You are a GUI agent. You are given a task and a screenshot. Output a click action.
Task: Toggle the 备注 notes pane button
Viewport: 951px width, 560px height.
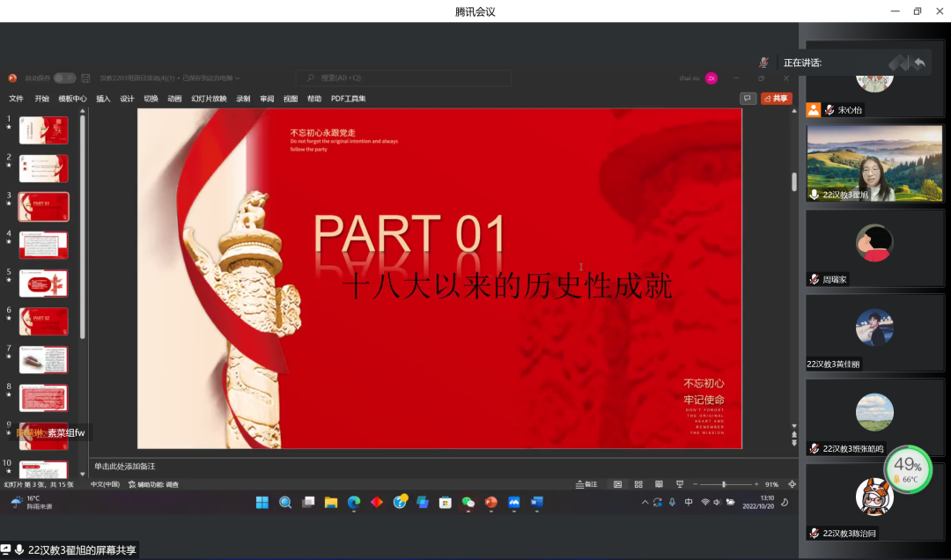(x=586, y=484)
